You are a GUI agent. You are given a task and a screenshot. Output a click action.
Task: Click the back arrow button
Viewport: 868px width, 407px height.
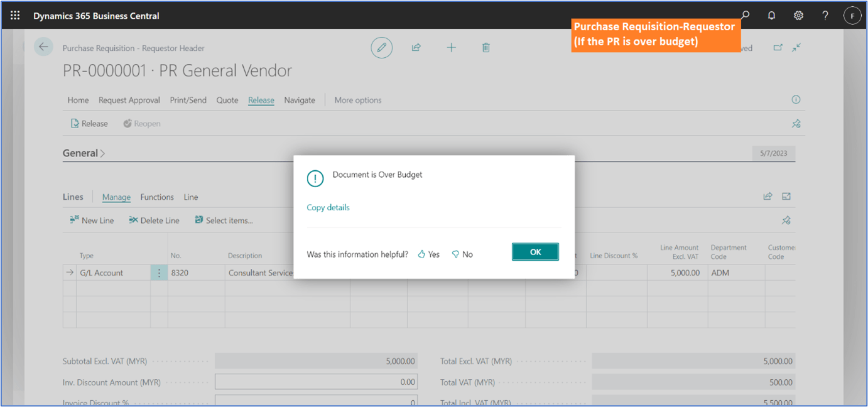point(43,47)
